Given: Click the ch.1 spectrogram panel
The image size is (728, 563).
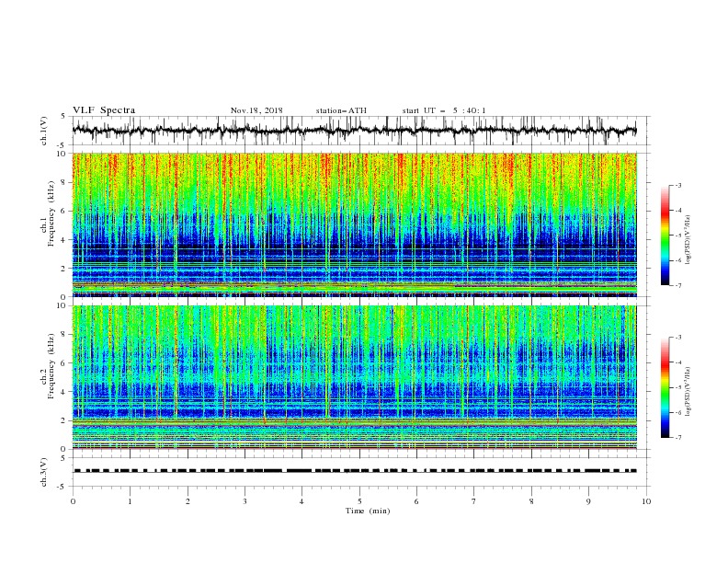Looking at the screenshot, I should [x=354, y=224].
